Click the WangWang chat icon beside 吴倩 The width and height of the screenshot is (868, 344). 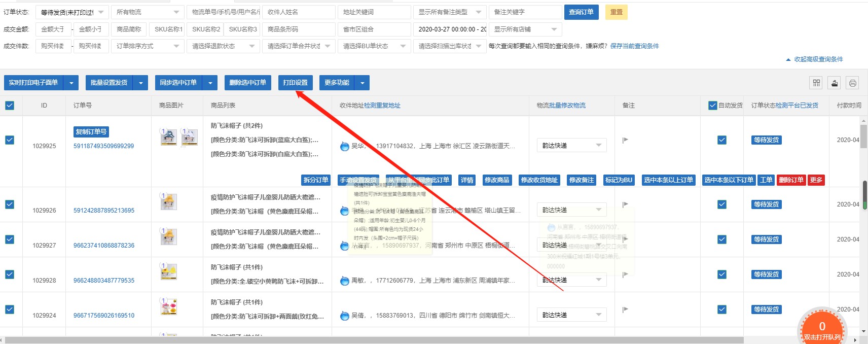pyautogui.click(x=345, y=316)
